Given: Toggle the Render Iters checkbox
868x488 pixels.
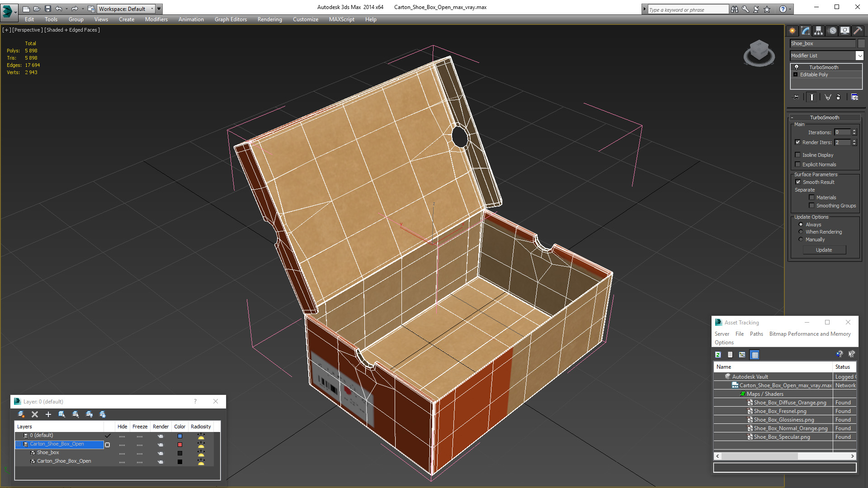Looking at the screenshot, I should (798, 142).
